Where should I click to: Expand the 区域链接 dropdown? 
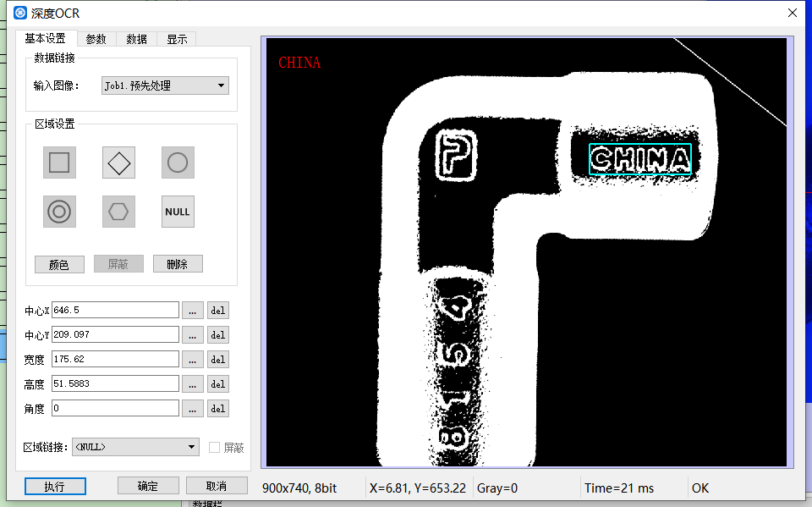click(x=135, y=447)
